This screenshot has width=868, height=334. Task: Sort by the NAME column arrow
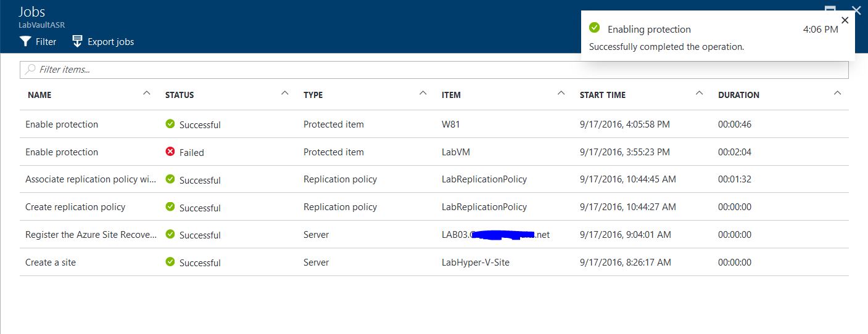click(146, 93)
